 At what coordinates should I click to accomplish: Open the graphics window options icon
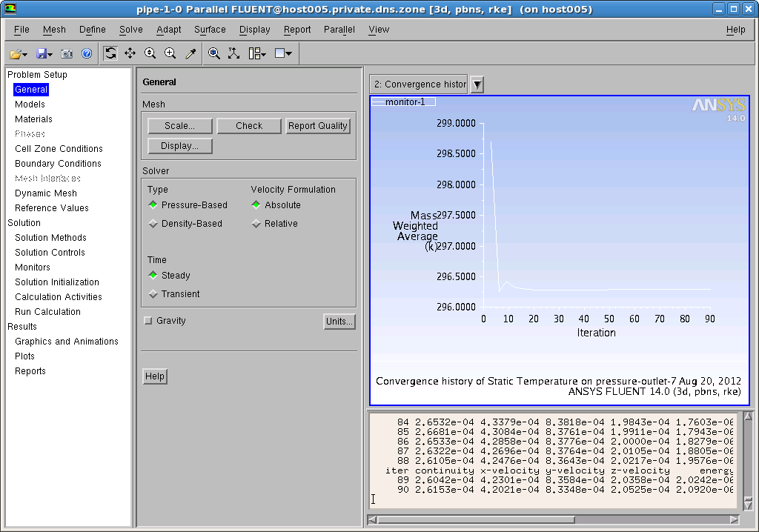click(283, 53)
